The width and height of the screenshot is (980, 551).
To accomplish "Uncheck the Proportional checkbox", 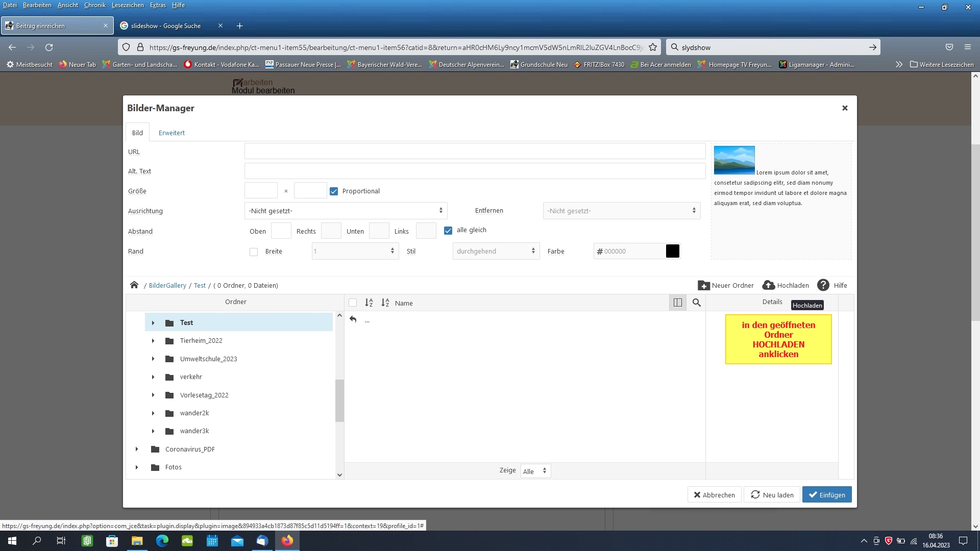I will click(x=334, y=191).
